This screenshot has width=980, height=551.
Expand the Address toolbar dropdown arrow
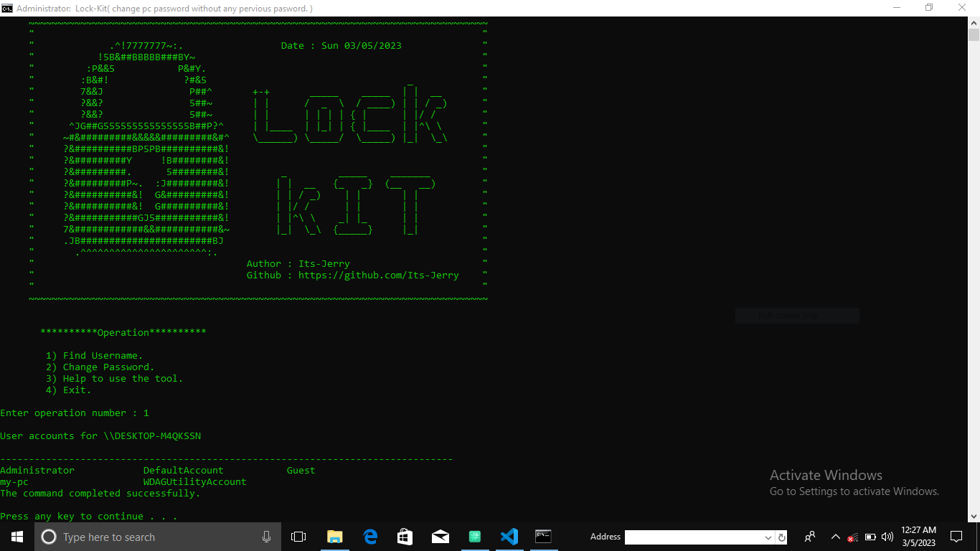click(x=768, y=537)
